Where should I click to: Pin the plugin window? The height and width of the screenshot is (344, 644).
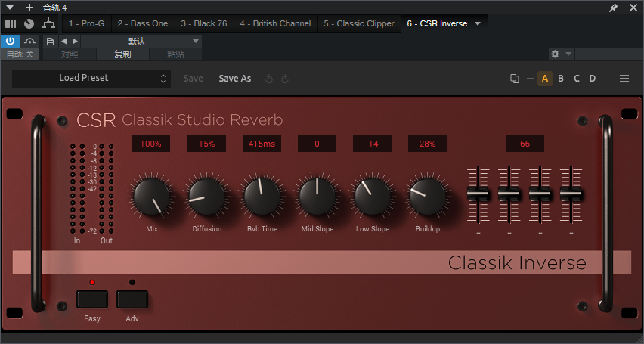(x=613, y=8)
